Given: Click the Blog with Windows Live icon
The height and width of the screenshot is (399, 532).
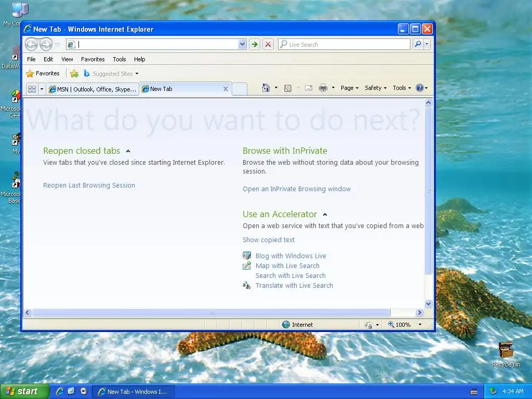Looking at the screenshot, I should pos(247,256).
